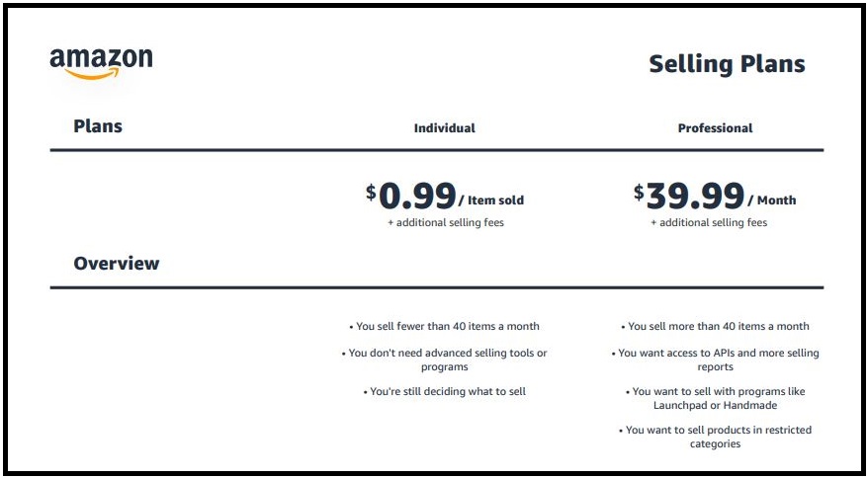Click additional selling fees under Professional

tap(709, 223)
